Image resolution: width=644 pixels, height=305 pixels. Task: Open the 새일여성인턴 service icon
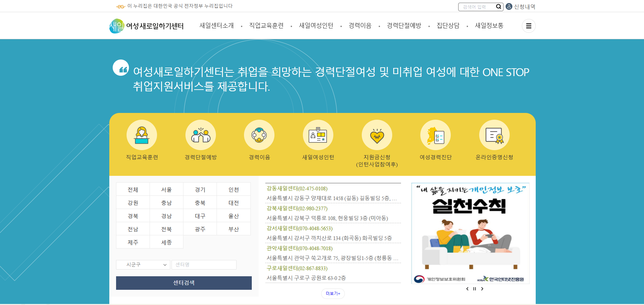318,135
